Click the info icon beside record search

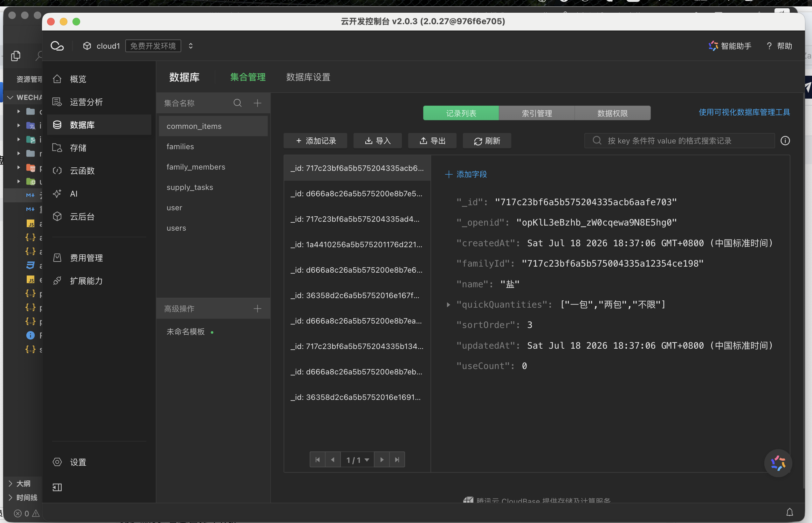click(785, 141)
